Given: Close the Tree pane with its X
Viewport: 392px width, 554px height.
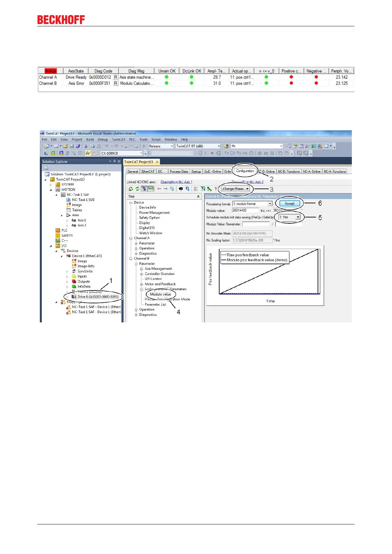Looking at the screenshot, I should [198, 196].
